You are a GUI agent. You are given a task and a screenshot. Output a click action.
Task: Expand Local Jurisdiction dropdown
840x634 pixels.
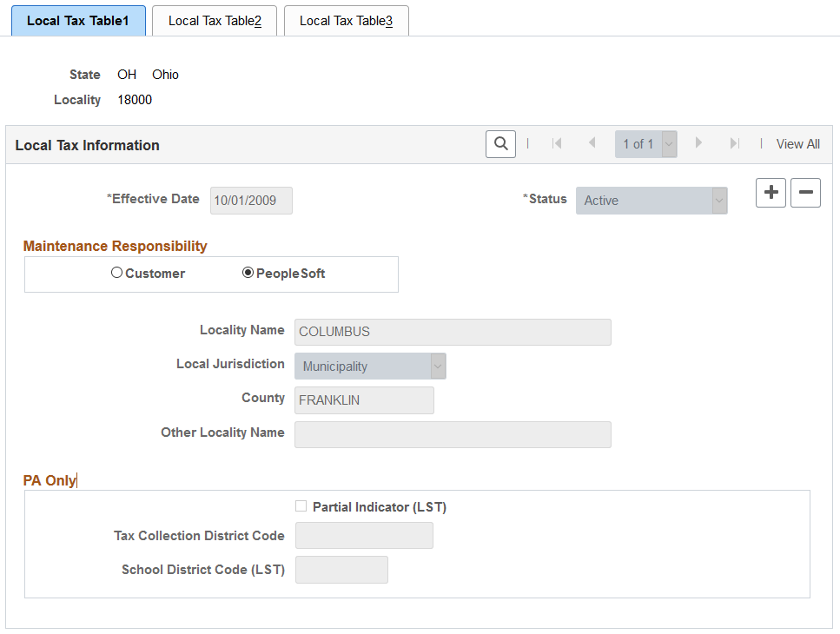click(370, 367)
